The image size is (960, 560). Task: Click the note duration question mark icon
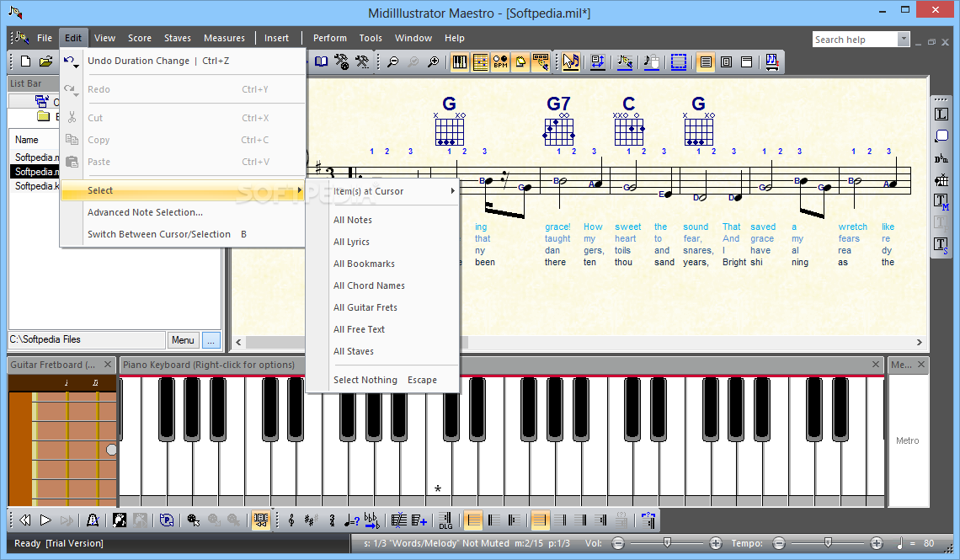pos(351,520)
